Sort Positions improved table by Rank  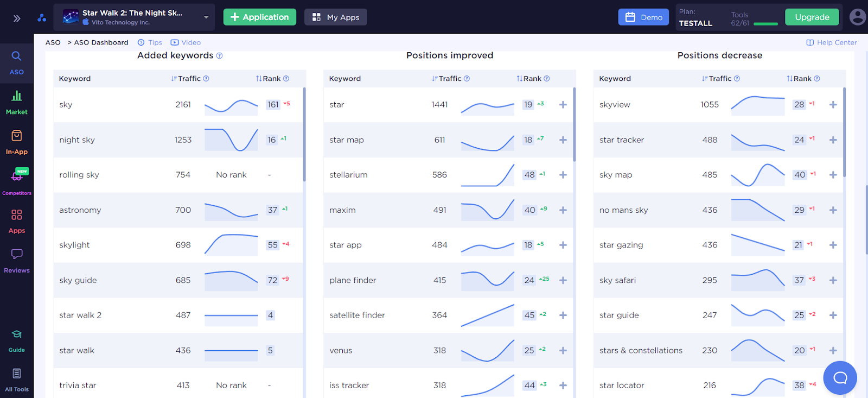pos(529,79)
